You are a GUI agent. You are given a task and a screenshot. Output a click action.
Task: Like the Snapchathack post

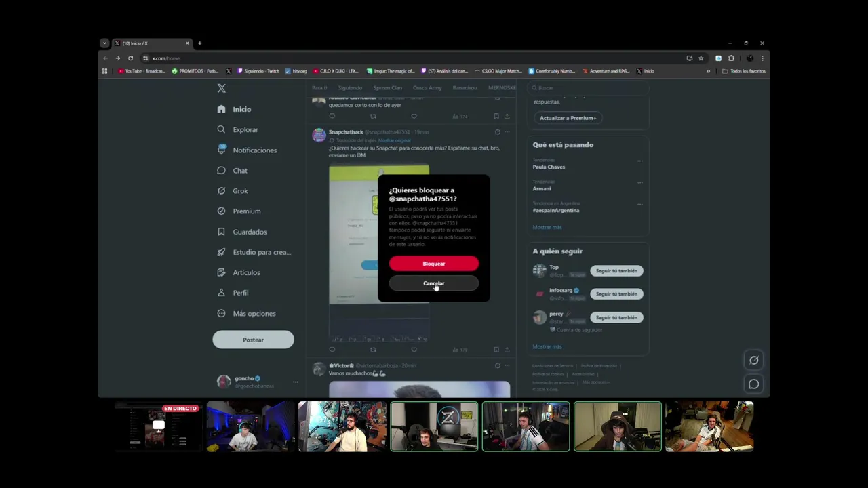tap(414, 350)
